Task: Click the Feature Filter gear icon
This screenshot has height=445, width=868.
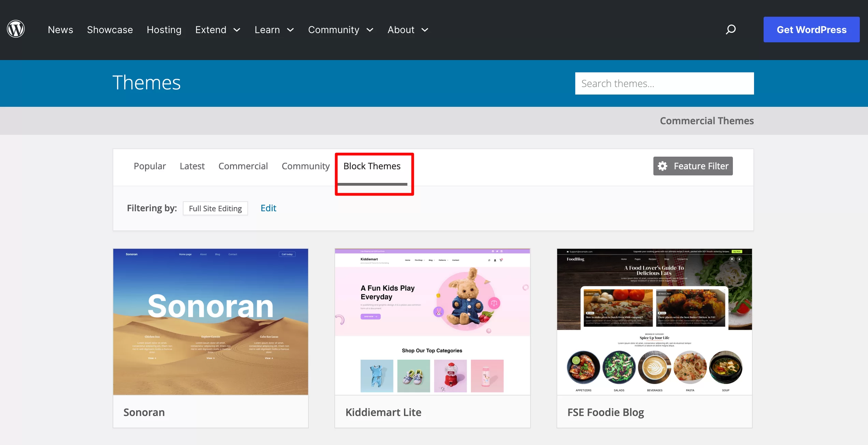Action: coord(662,166)
